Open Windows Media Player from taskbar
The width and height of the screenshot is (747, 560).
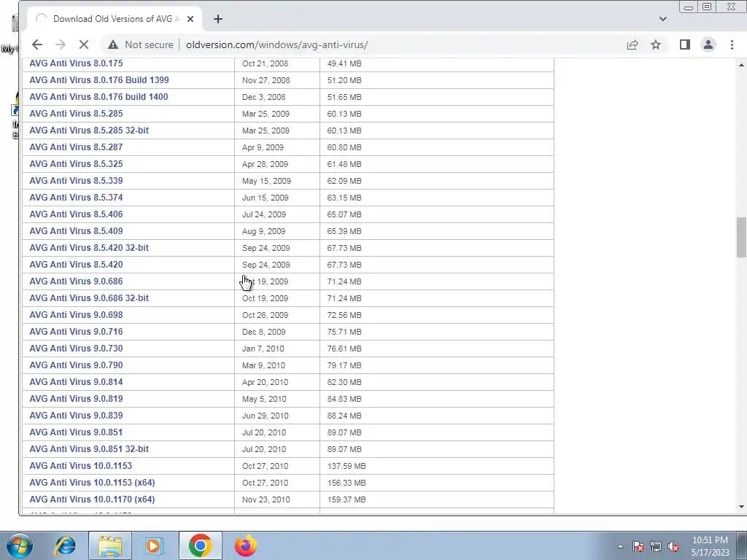[x=154, y=545]
